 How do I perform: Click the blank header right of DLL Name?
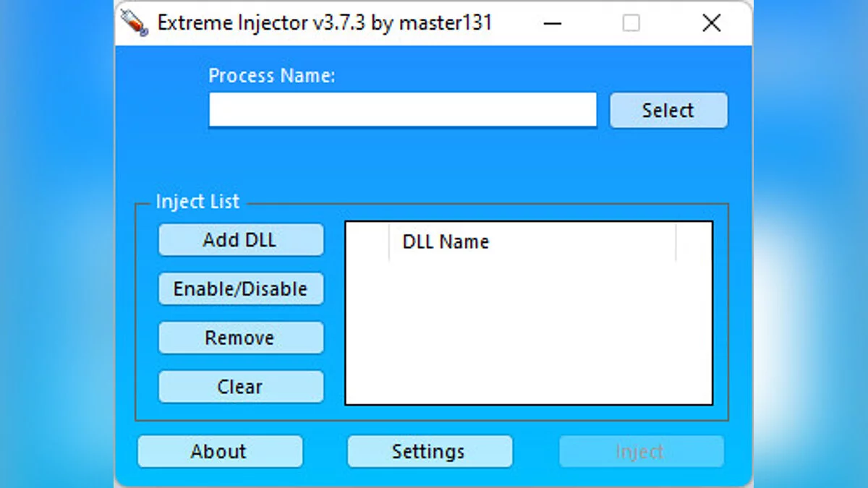693,241
